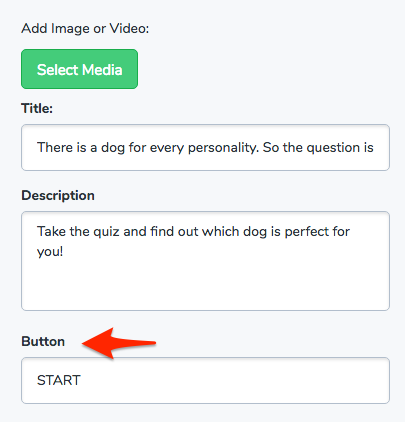Click the green Select Media button

pos(79,69)
